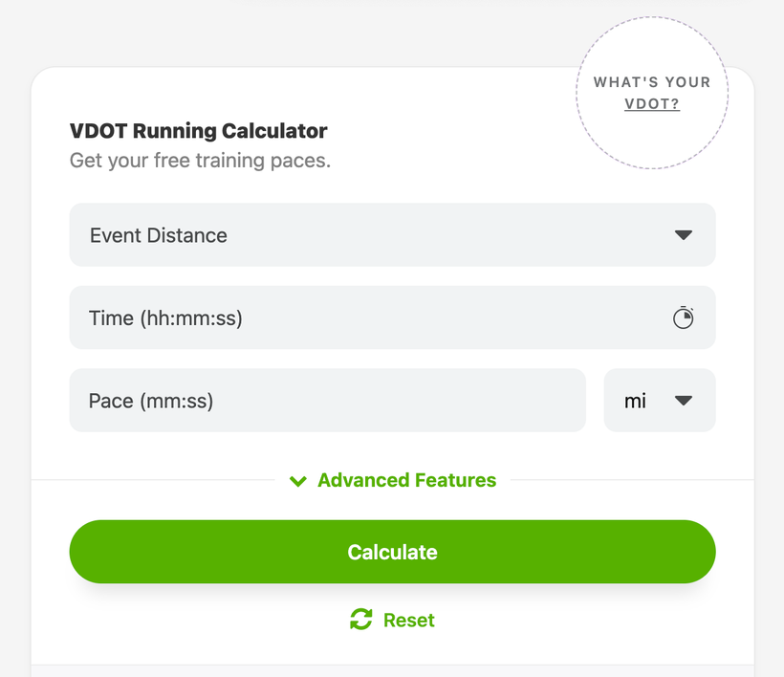The image size is (784, 677).
Task: Click the circular arrows Reset icon
Action: pos(361,619)
